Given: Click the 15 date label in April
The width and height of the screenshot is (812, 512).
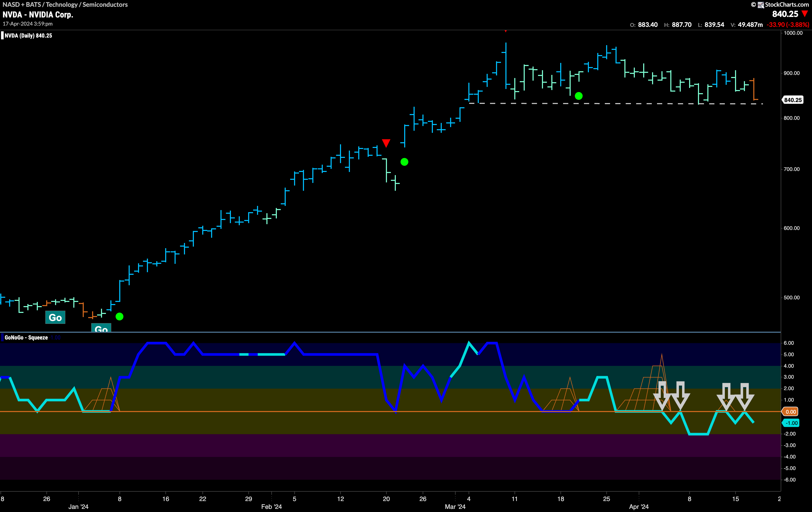Looking at the screenshot, I should pyautogui.click(x=736, y=498).
